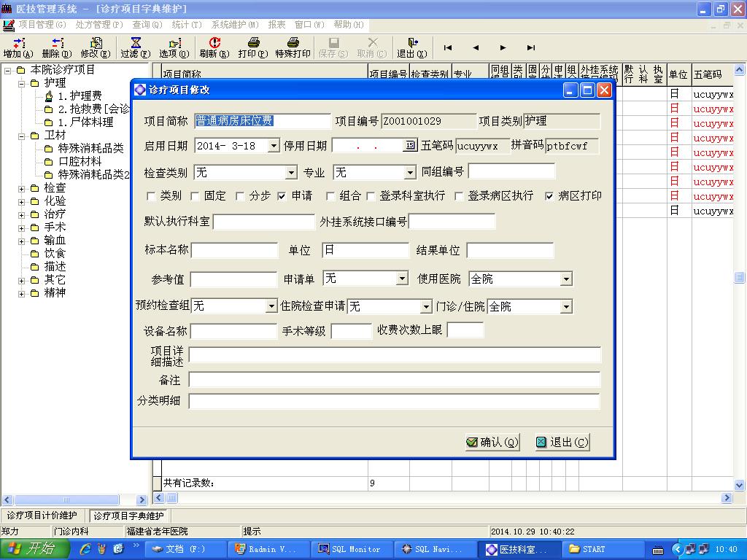Screen dimensions: 747x560
Task: Go to next record arrow
Action: point(503,47)
